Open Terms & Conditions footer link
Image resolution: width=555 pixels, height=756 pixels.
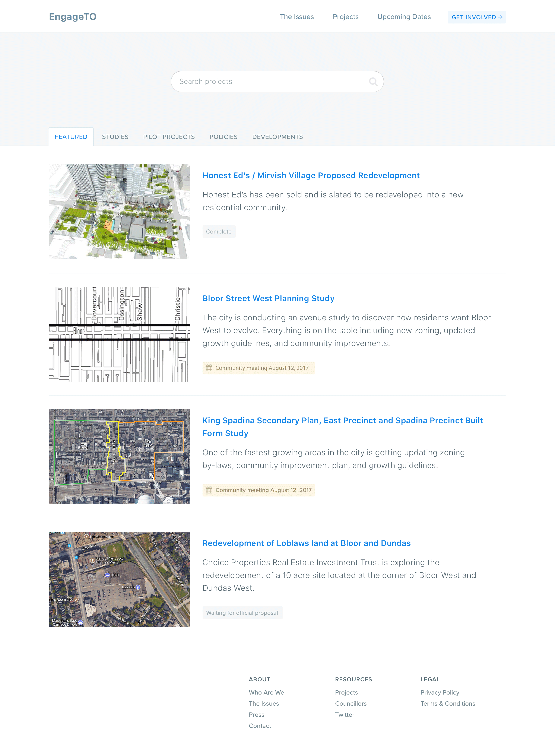pos(448,703)
